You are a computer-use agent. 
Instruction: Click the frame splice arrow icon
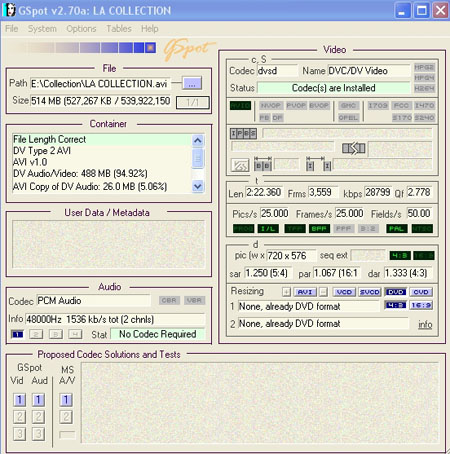[x=354, y=148]
